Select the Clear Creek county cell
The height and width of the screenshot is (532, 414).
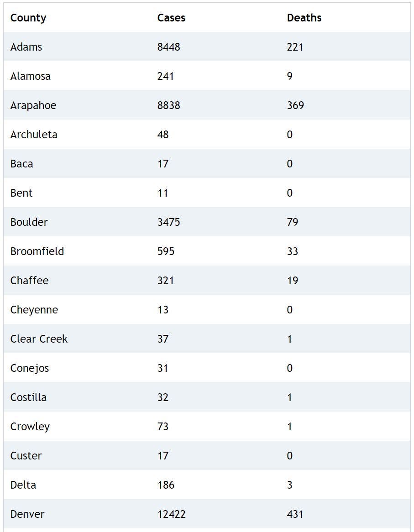[x=39, y=339]
